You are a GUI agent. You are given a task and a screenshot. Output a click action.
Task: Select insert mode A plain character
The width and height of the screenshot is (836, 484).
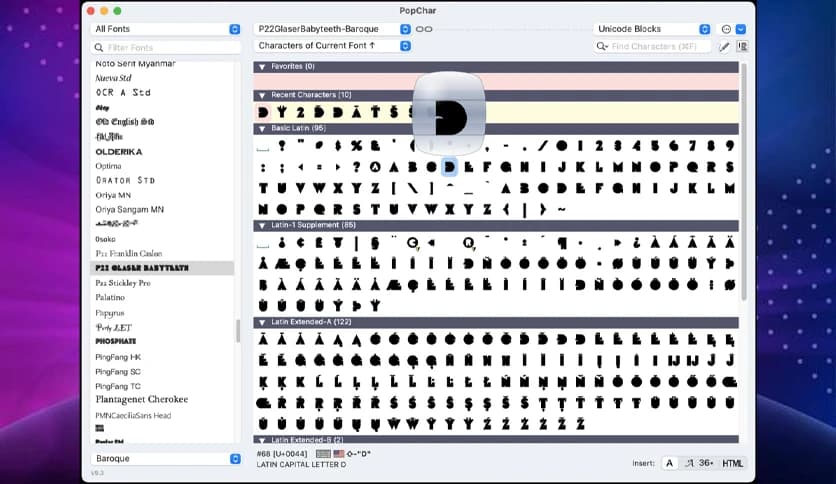pyautogui.click(x=669, y=463)
